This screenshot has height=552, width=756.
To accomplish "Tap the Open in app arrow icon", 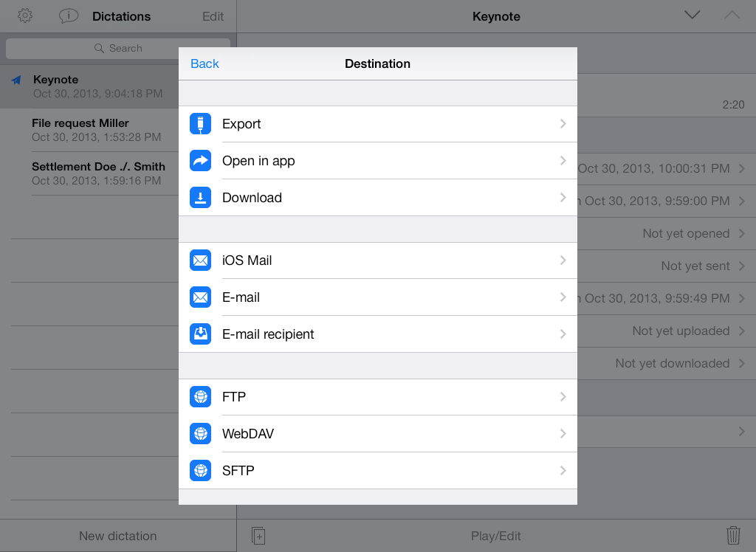I will click(x=200, y=161).
